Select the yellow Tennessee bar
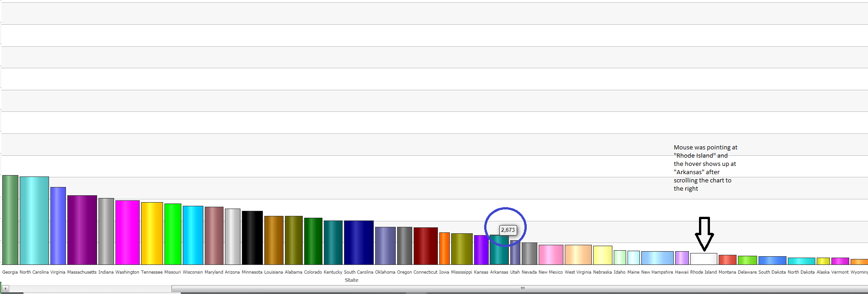 (x=152, y=233)
